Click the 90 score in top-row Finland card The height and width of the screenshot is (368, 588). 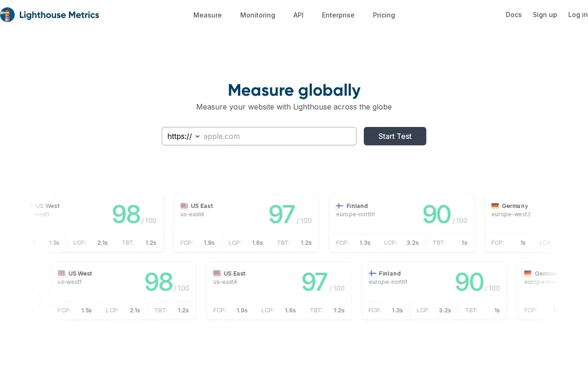tap(436, 214)
